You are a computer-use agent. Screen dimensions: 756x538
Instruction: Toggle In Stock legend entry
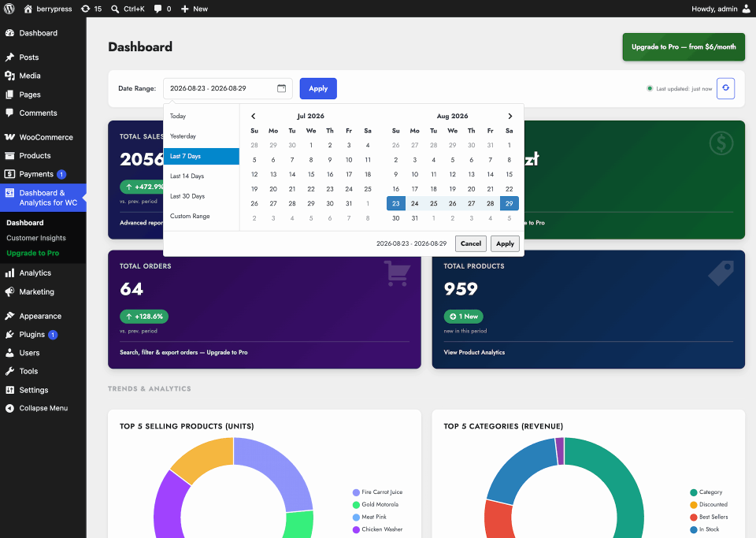click(704, 529)
